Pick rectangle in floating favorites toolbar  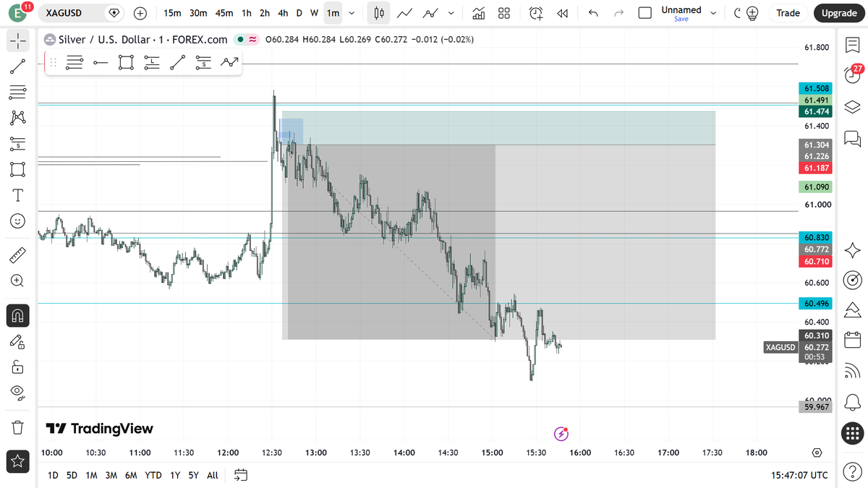[x=126, y=63]
